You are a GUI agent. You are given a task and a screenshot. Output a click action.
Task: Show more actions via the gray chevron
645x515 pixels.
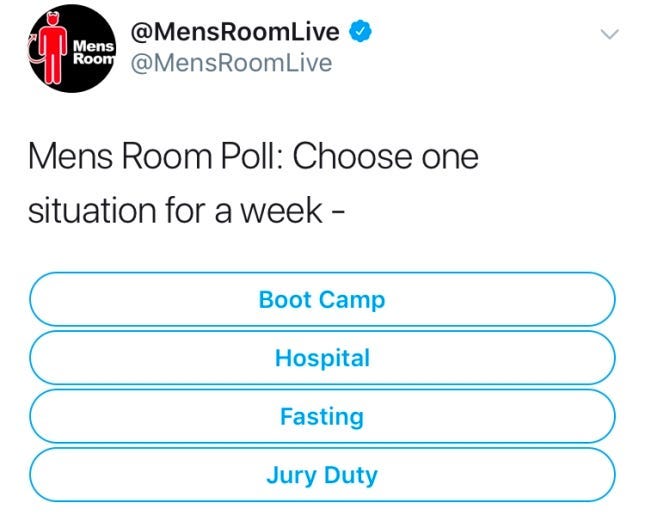(x=610, y=34)
